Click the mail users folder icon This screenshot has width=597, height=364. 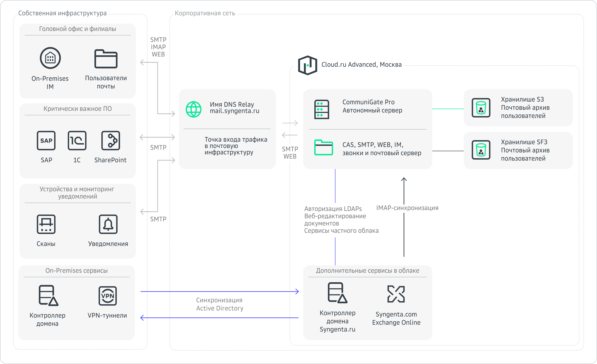click(106, 59)
